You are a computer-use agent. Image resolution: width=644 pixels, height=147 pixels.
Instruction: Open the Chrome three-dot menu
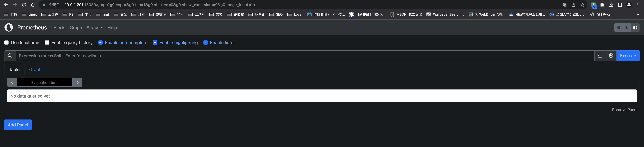(x=638, y=5)
